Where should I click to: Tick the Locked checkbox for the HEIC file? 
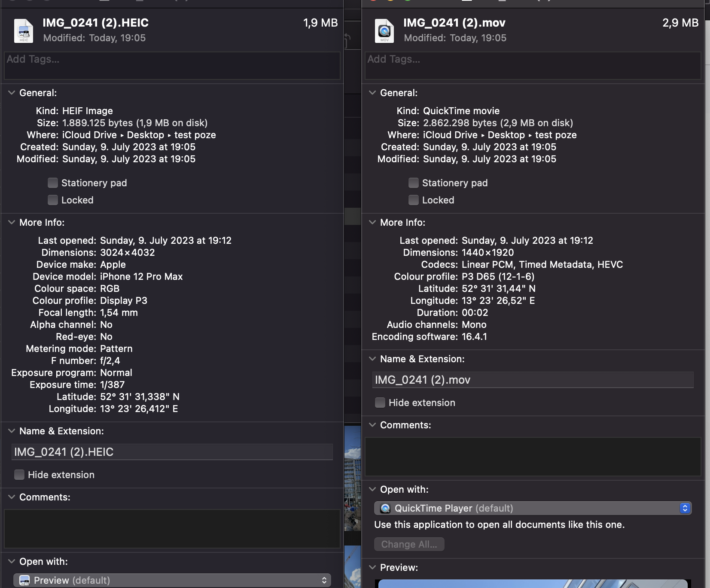pyautogui.click(x=53, y=200)
